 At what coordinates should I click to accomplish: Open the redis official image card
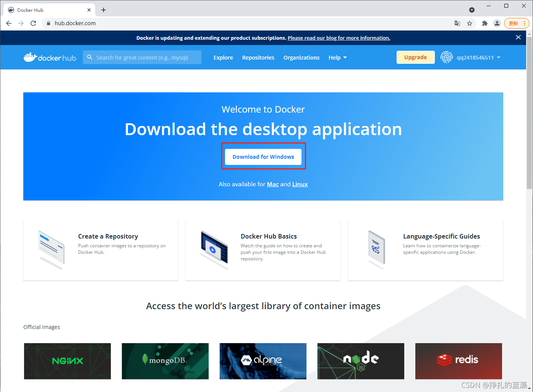click(x=458, y=361)
